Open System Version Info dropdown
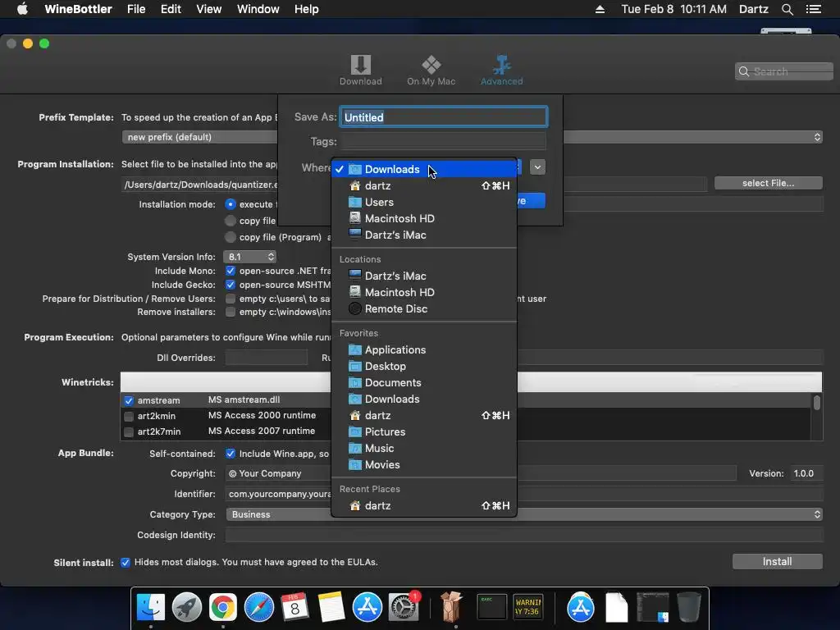The height and width of the screenshot is (630, 840). pos(249,257)
